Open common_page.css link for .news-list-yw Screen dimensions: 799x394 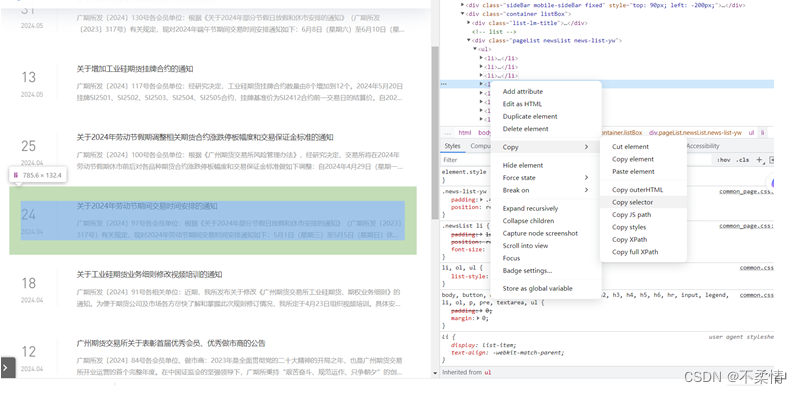(x=747, y=192)
